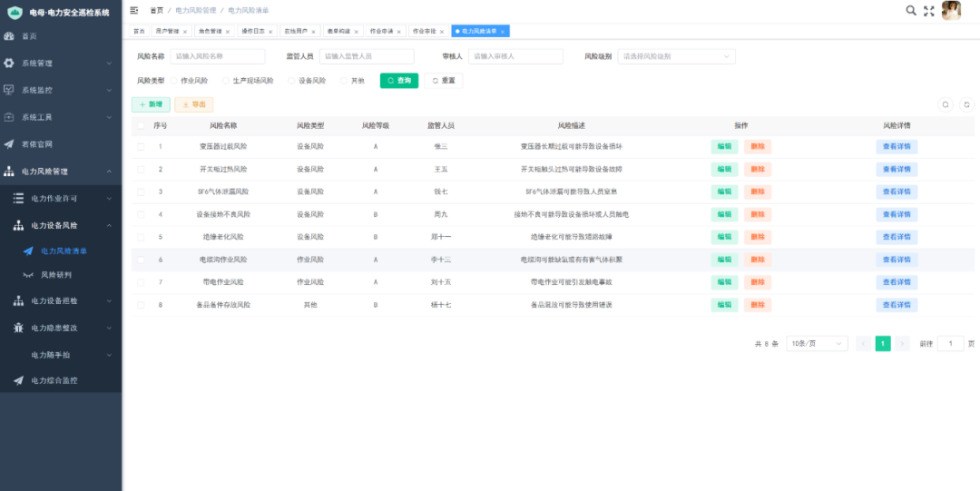The image size is (980, 491).
Task: Switch to the 表单构建 tab
Action: [x=343, y=31]
